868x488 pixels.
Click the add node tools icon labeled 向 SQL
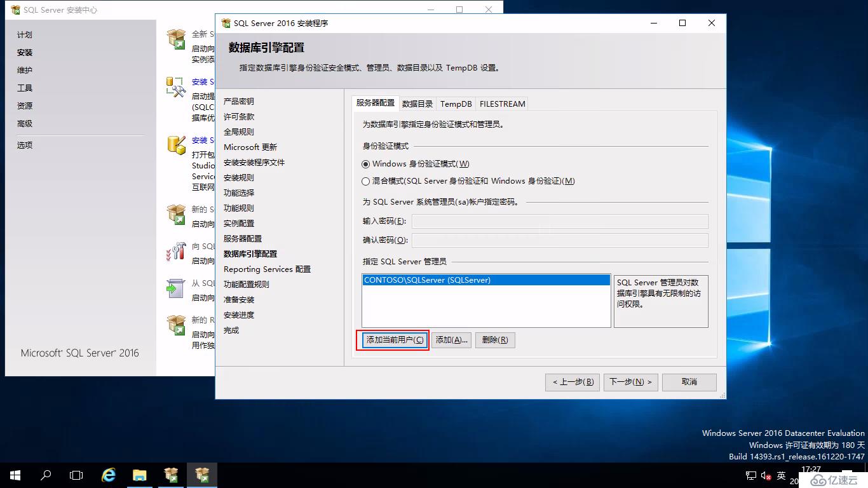(176, 251)
